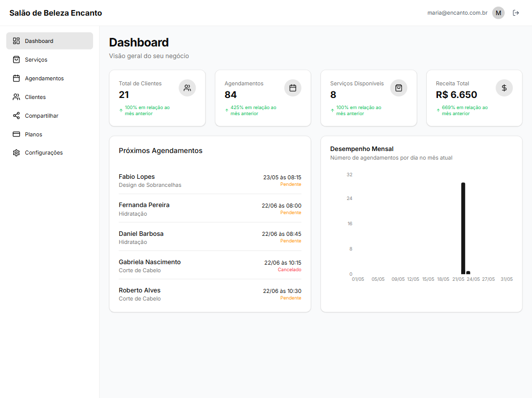
Task: Click the gear icon beside Configurações
Action: pos(16,153)
